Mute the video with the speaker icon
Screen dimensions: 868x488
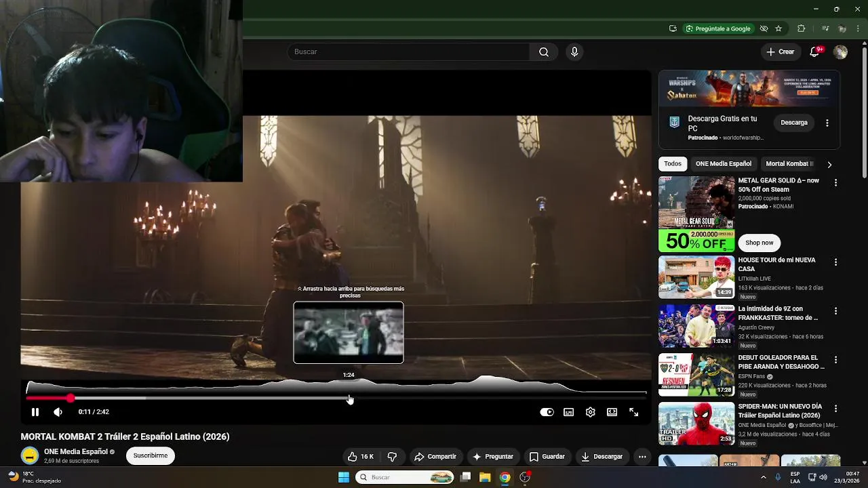58,412
